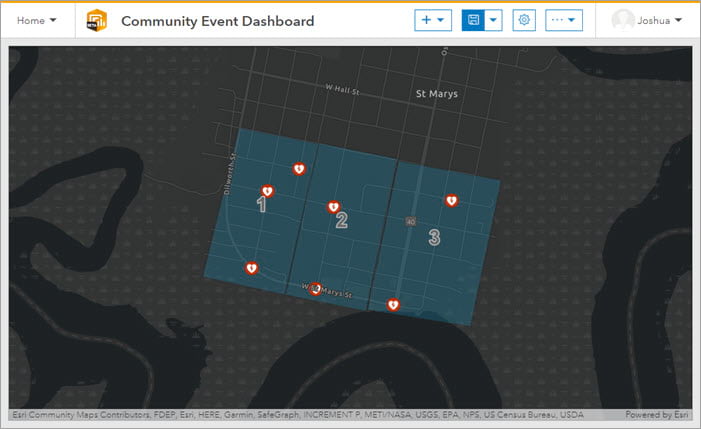Viewport: 701px width, 429px height.
Task: Open dashboard settings gear icon
Action: (x=524, y=20)
